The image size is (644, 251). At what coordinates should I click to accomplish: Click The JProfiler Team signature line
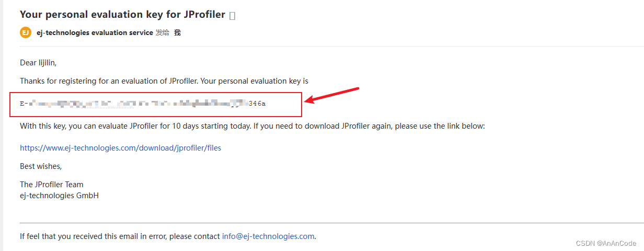pos(52,184)
